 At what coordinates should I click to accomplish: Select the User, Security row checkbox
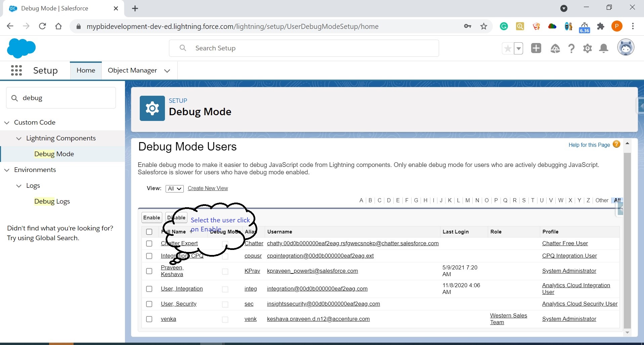pos(149,304)
